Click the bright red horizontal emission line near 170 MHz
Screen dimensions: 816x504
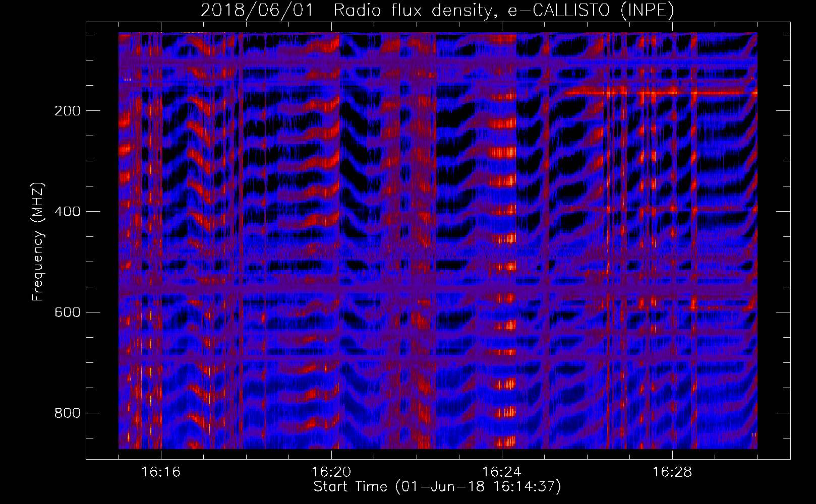click(661, 93)
